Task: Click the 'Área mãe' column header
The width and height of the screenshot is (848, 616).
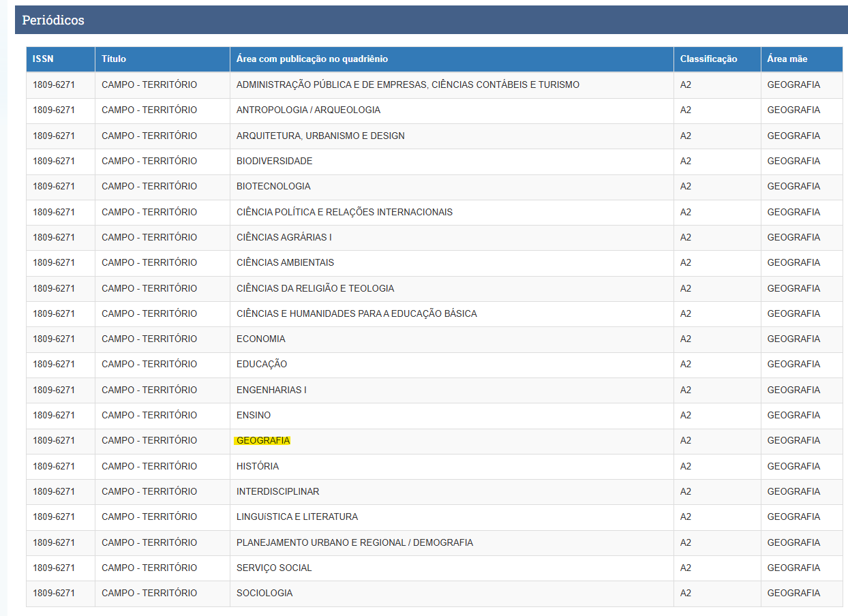Action: coord(787,59)
